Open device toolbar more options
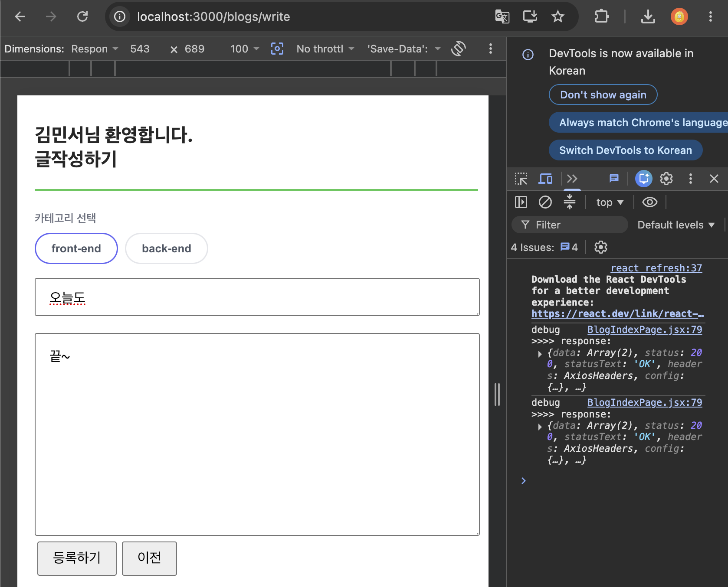 pyautogui.click(x=491, y=49)
